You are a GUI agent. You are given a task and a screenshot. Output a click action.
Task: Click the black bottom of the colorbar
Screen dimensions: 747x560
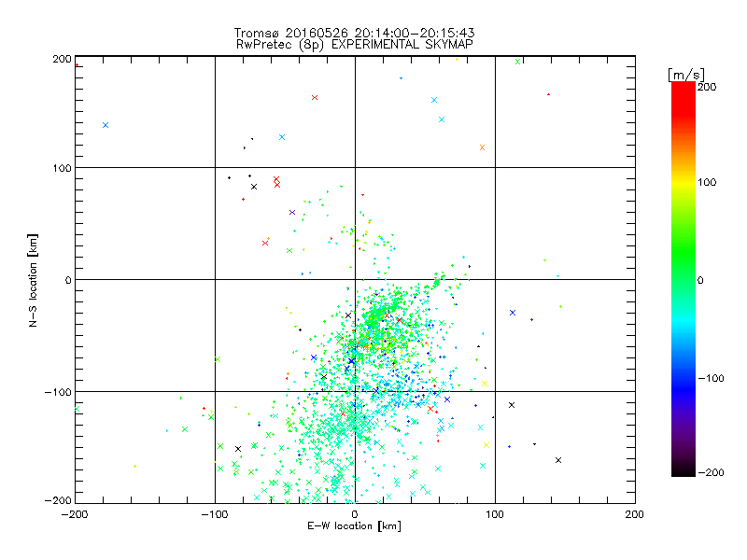point(683,469)
